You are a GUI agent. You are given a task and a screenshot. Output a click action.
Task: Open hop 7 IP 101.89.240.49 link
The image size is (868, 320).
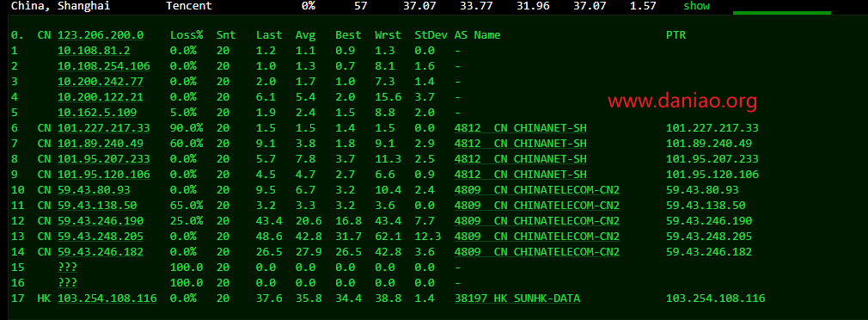tap(101, 144)
